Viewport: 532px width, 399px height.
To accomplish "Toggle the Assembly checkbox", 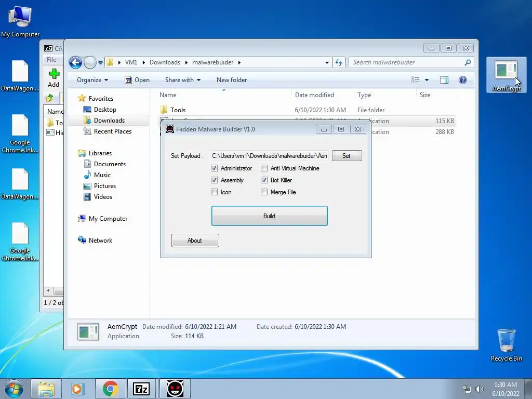I will (214, 180).
